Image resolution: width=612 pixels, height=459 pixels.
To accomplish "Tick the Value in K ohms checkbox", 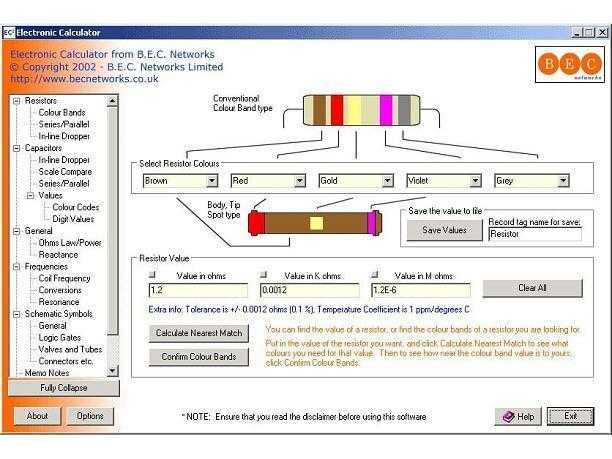I will 263,274.
